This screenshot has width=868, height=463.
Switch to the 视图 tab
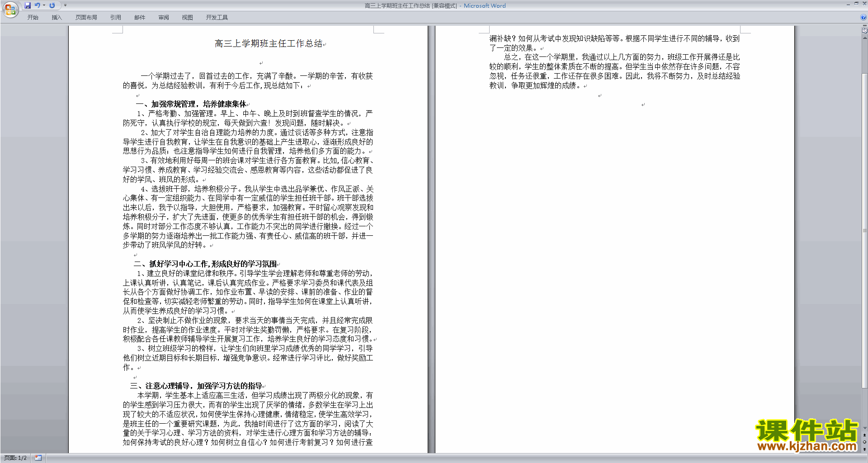(x=187, y=18)
